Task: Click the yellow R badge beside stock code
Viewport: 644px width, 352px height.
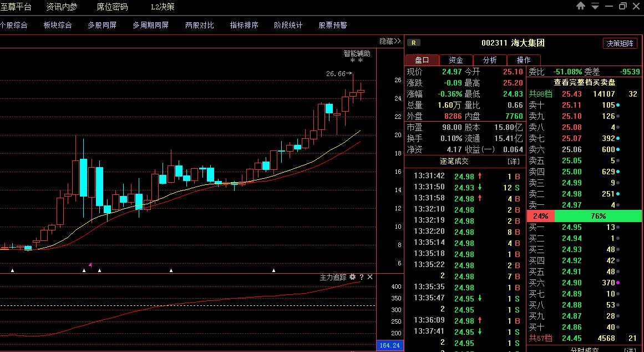Action: click(414, 43)
